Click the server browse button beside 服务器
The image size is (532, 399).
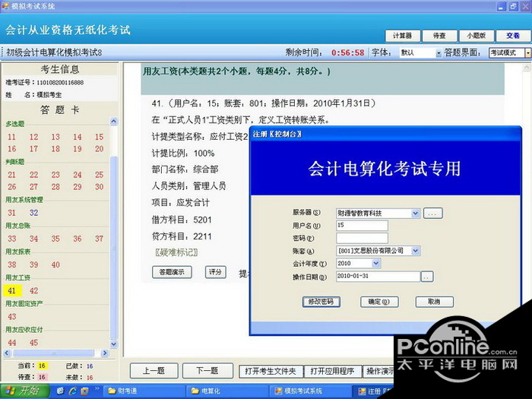[x=432, y=214]
